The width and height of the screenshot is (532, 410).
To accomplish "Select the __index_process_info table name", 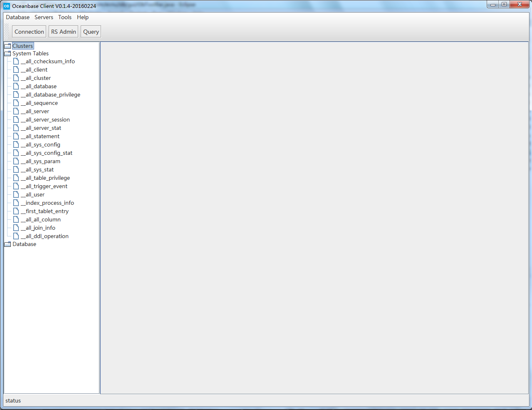I will tap(47, 203).
